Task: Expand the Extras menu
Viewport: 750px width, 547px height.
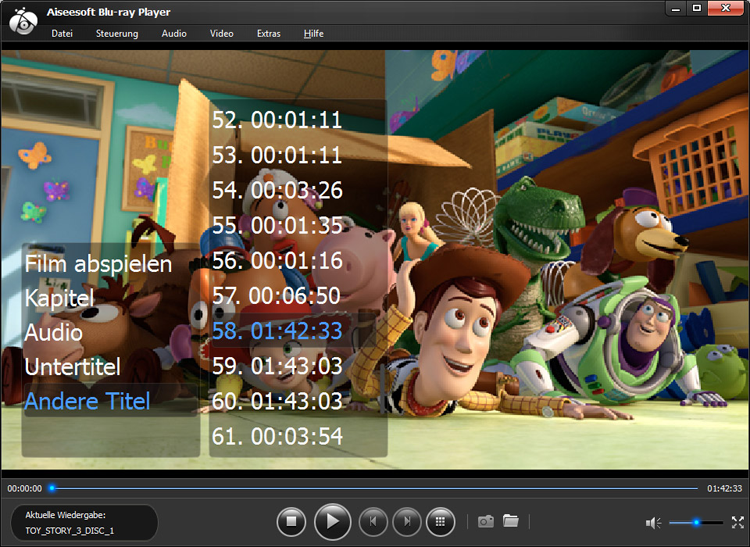Action: (268, 34)
